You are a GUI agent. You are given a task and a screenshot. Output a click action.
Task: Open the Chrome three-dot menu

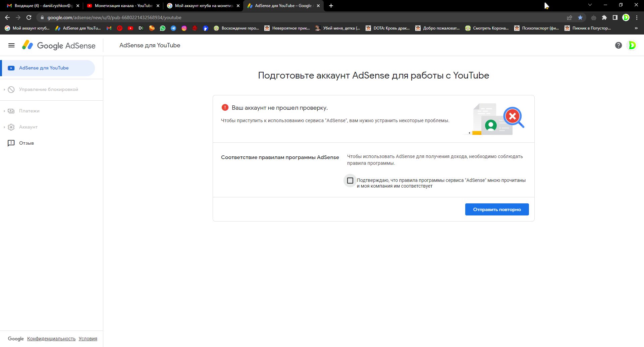click(637, 17)
